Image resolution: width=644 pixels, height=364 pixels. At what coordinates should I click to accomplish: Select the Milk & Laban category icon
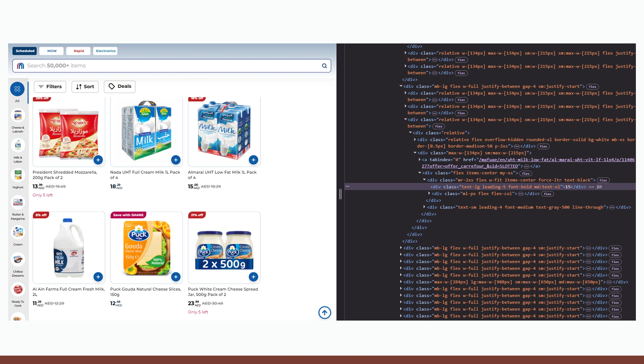(x=18, y=146)
